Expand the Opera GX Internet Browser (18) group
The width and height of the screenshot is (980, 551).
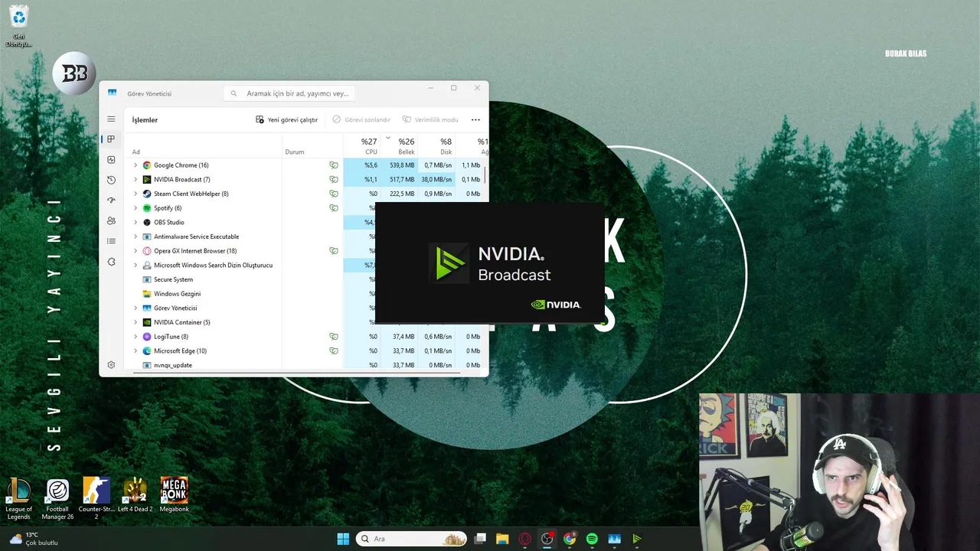[x=136, y=251]
